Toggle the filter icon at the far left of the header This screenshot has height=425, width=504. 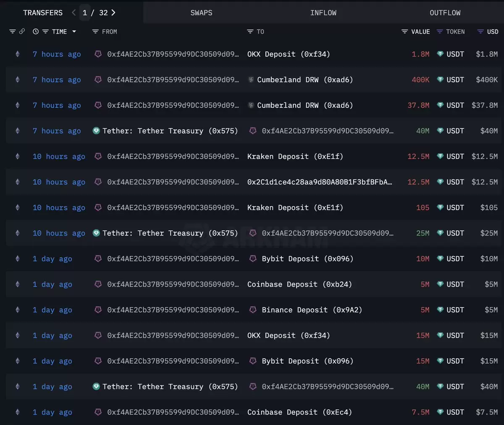point(13,31)
